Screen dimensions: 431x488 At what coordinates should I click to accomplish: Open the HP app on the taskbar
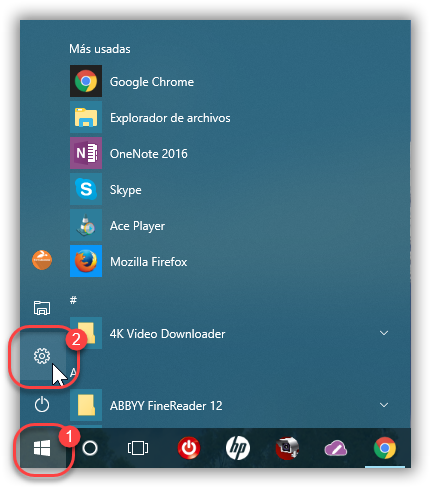click(x=238, y=448)
